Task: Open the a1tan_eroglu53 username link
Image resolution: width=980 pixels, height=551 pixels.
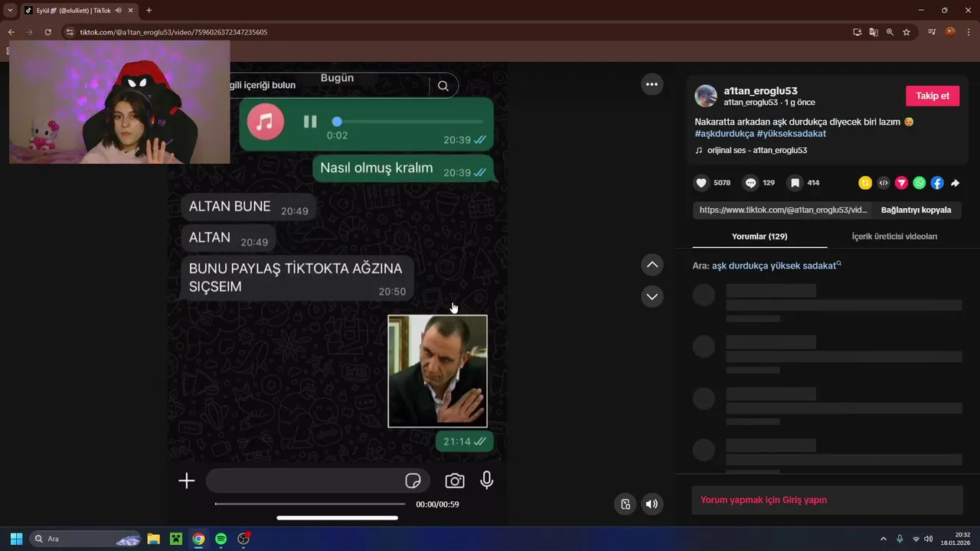Action: click(760, 90)
